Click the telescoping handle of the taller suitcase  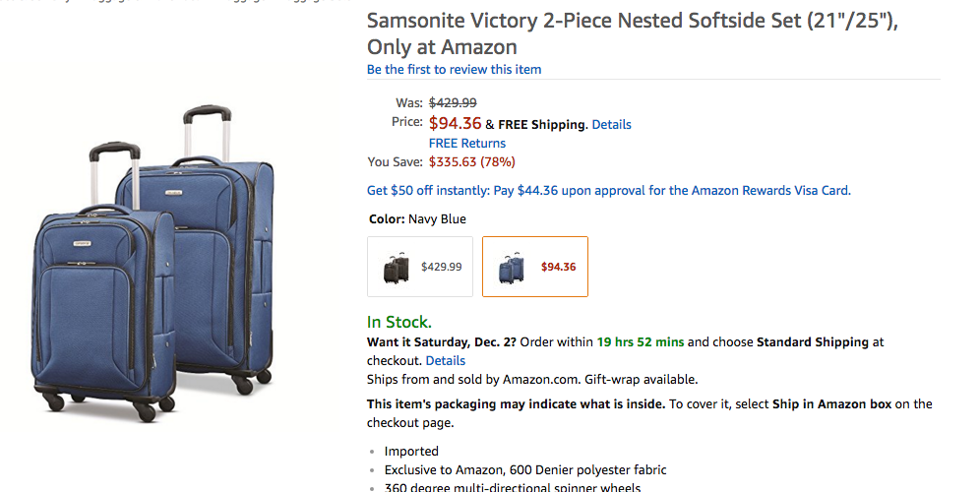[206, 133]
